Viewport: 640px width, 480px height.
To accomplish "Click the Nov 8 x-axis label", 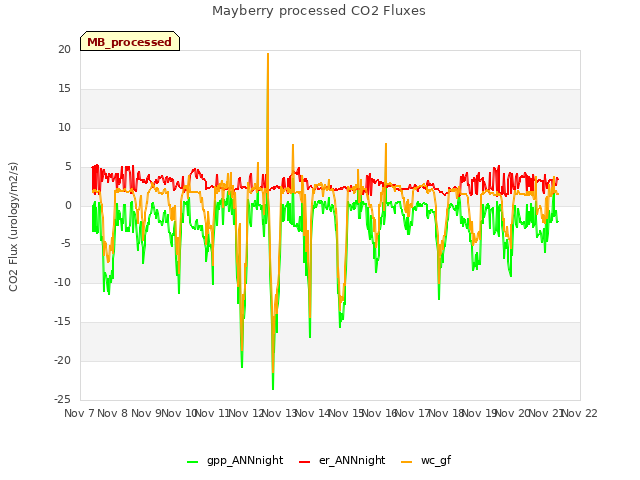I will pyautogui.click(x=113, y=413).
